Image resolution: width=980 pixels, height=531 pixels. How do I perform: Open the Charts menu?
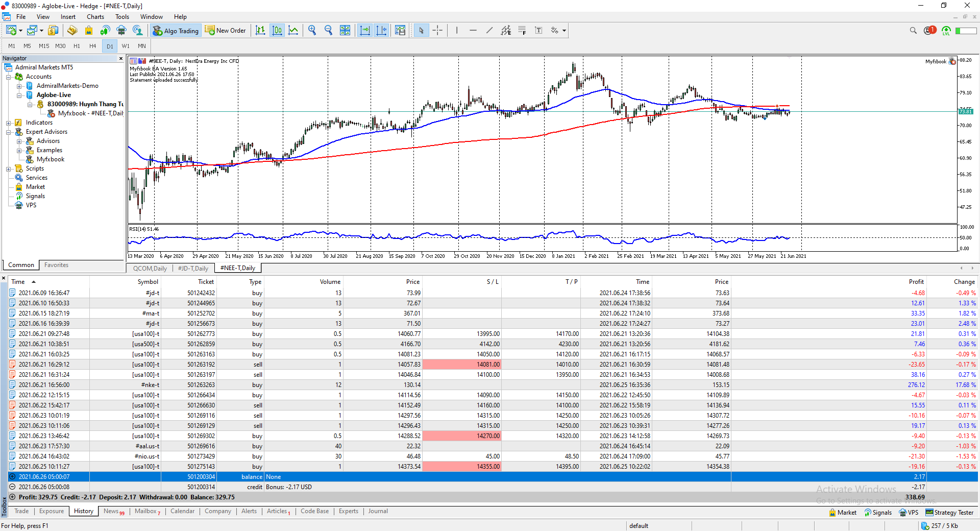(x=95, y=17)
